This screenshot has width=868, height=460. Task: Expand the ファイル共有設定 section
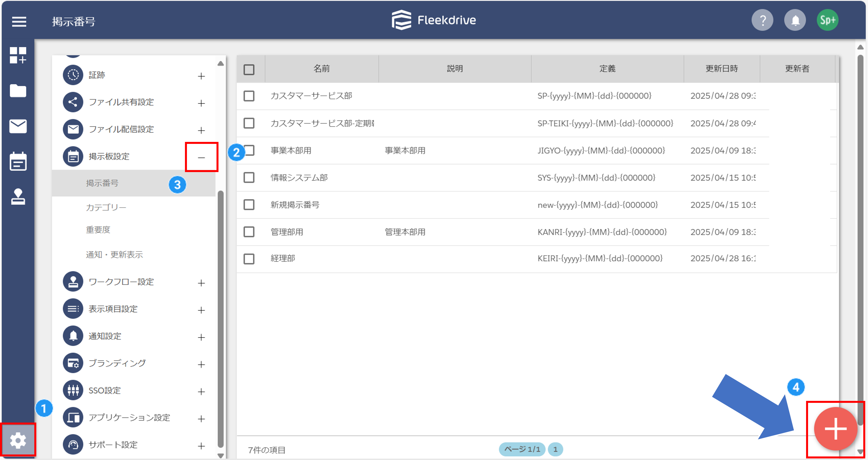(201, 103)
